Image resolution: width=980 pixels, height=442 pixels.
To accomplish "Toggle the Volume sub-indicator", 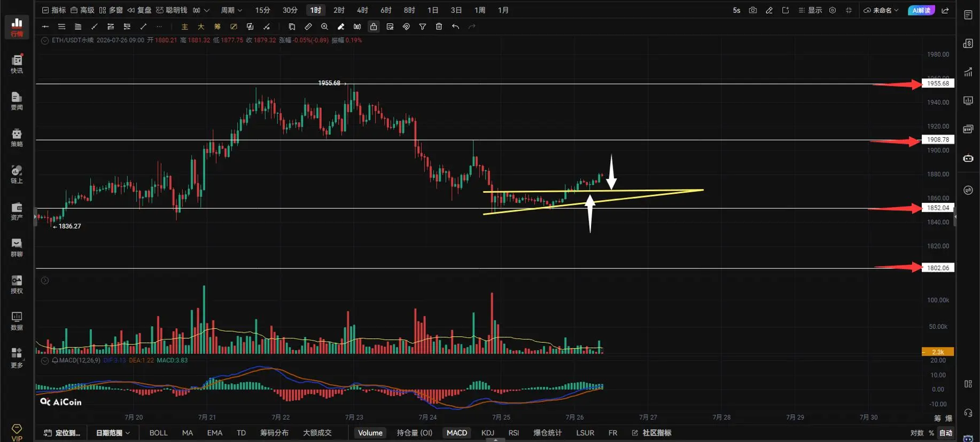I will click(370, 433).
